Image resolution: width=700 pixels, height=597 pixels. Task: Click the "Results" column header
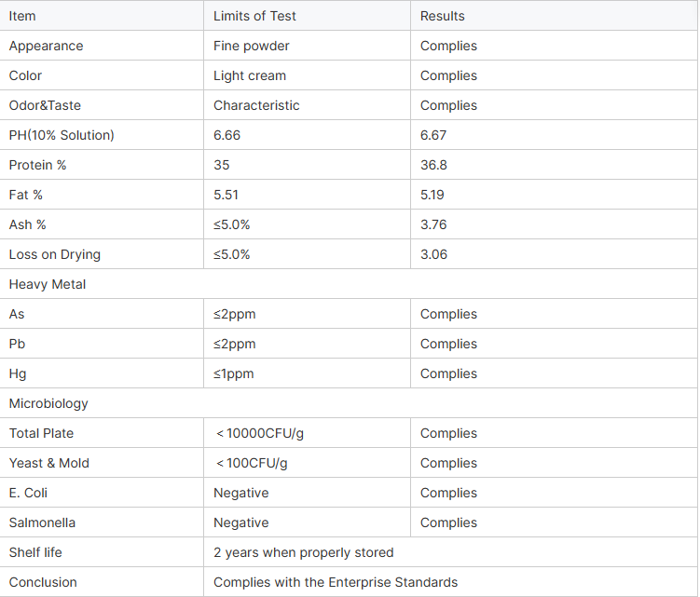(x=442, y=16)
